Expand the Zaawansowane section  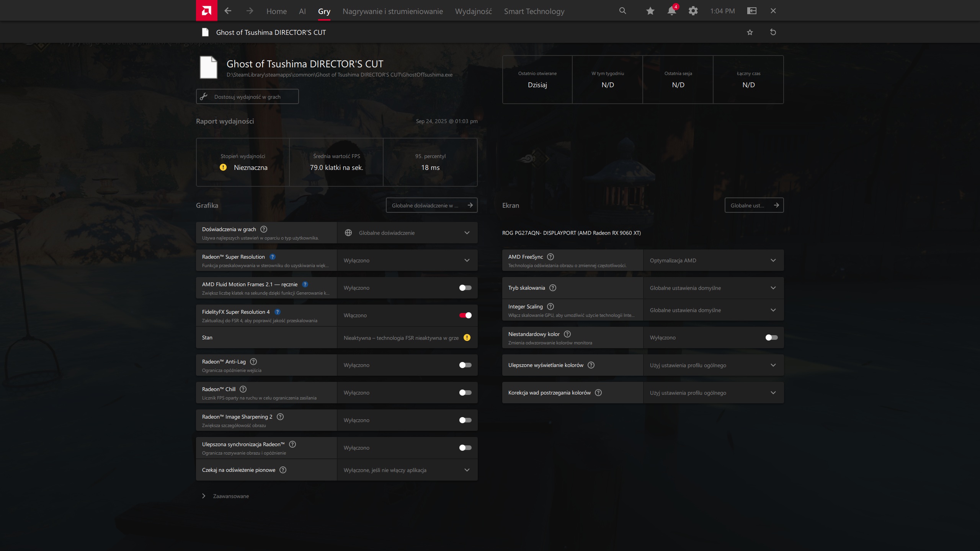(x=226, y=496)
